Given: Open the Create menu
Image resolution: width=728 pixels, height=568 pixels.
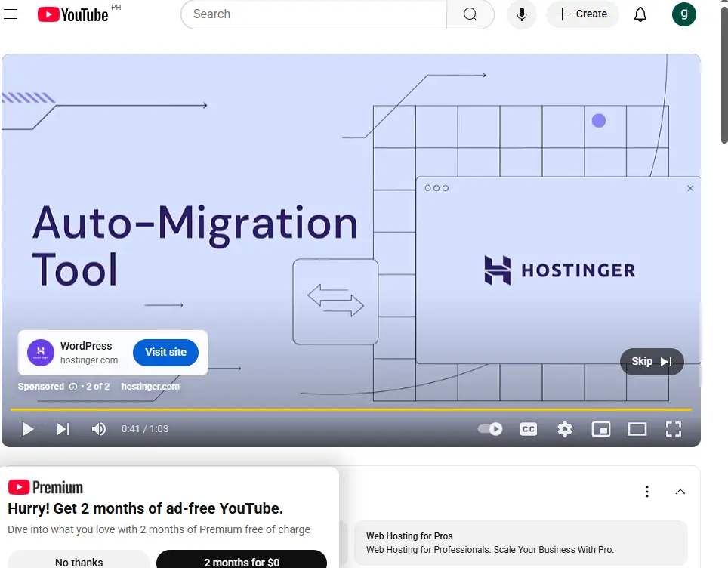Looking at the screenshot, I should click(x=582, y=14).
